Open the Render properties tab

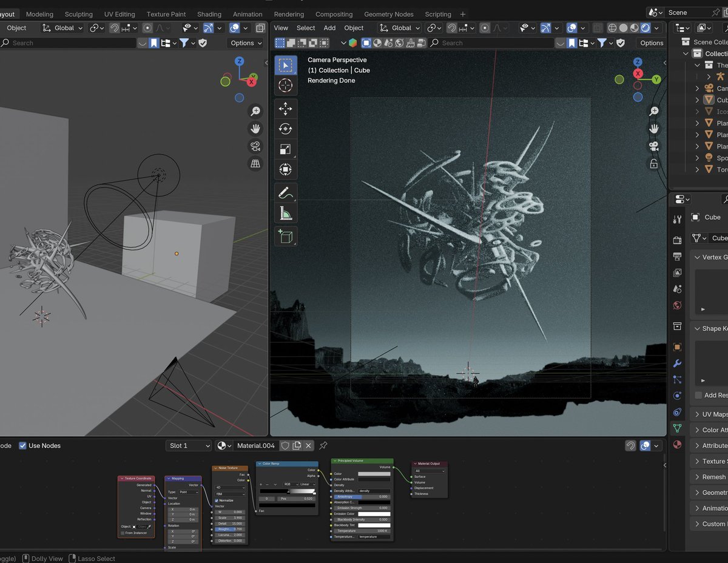pos(678,240)
